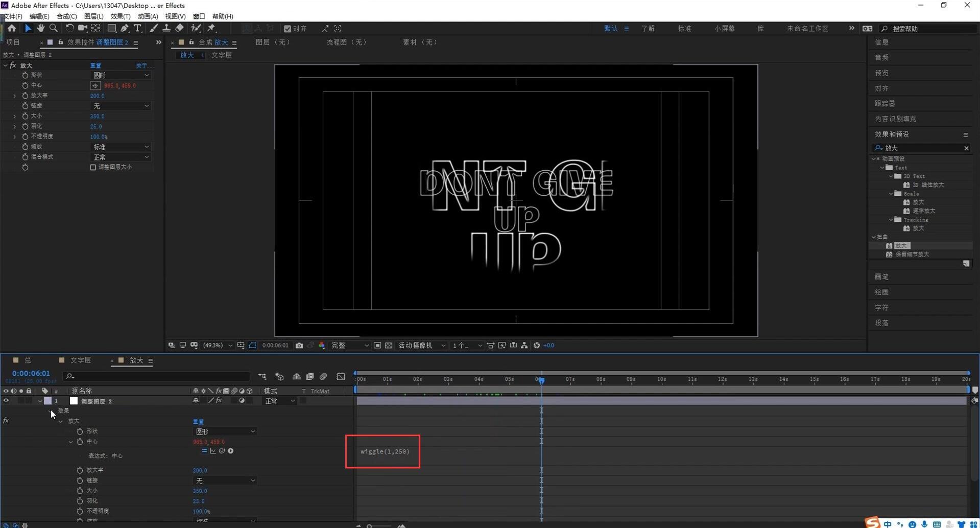The width and height of the screenshot is (980, 528).
Task: Switch to the 标准 workspace
Action: [684, 29]
